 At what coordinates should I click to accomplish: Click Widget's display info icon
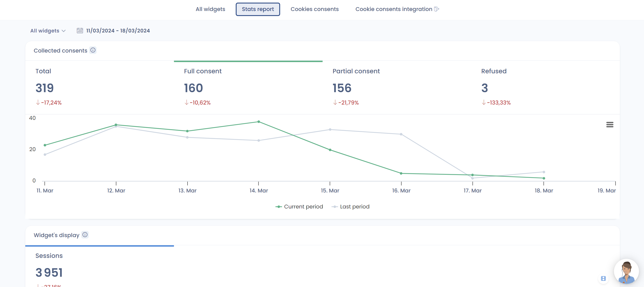click(85, 235)
